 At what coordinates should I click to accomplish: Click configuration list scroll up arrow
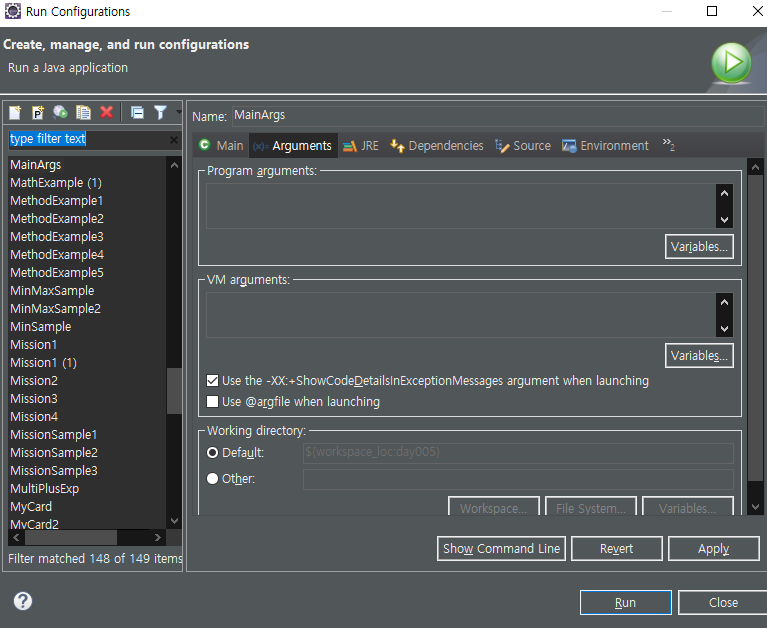[x=174, y=165]
